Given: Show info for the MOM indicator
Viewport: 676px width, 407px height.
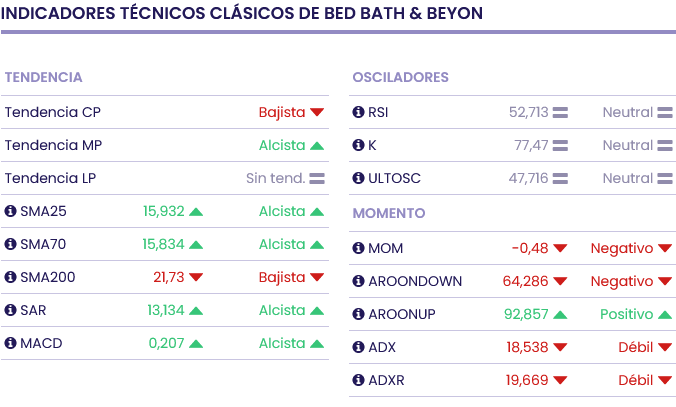Looking at the screenshot, I should click(x=358, y=248).
